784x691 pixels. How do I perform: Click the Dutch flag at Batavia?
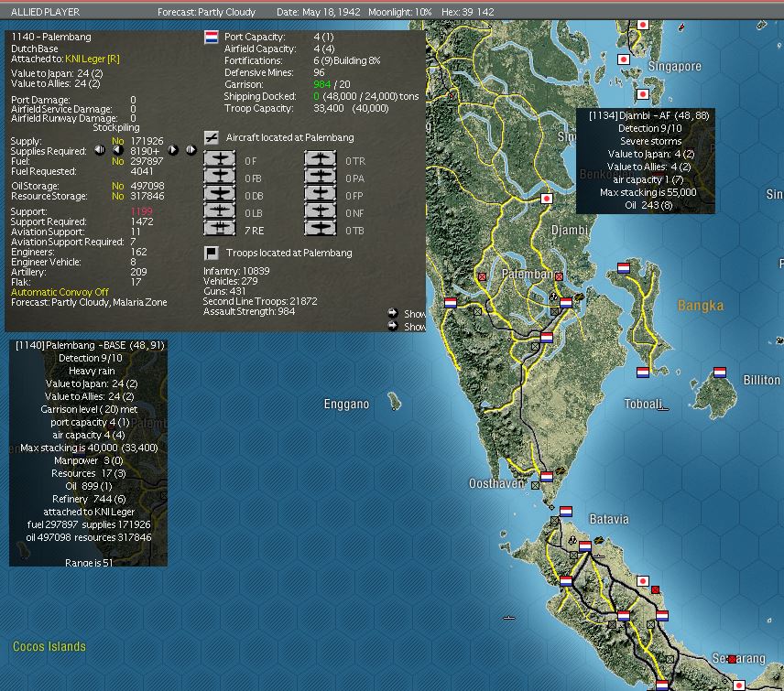click(585, 546)
